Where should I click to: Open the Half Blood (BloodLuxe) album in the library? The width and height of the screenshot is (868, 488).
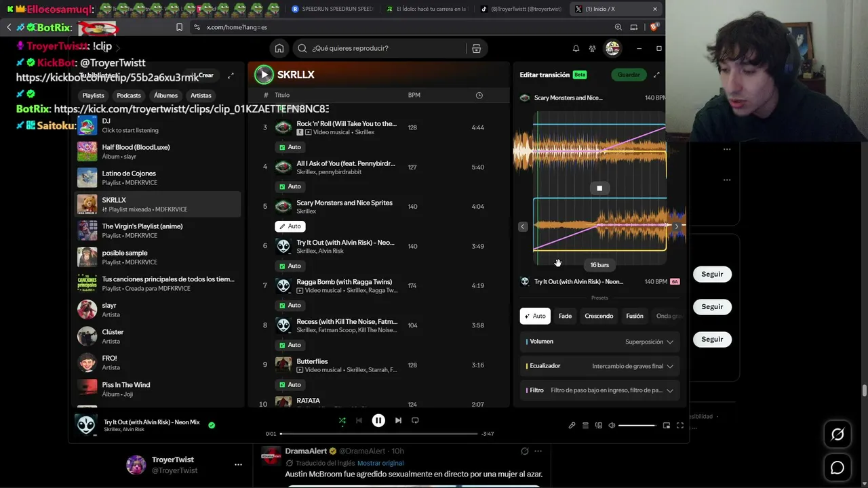point(157,151)
